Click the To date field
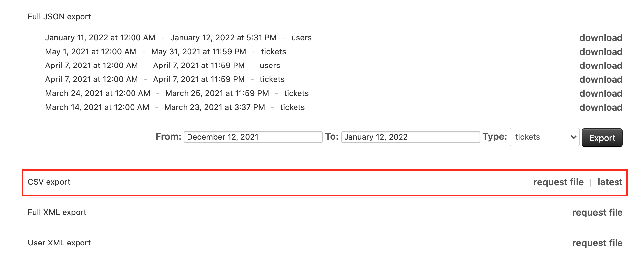This screenshot has width=644, height=266. (410, 137)
